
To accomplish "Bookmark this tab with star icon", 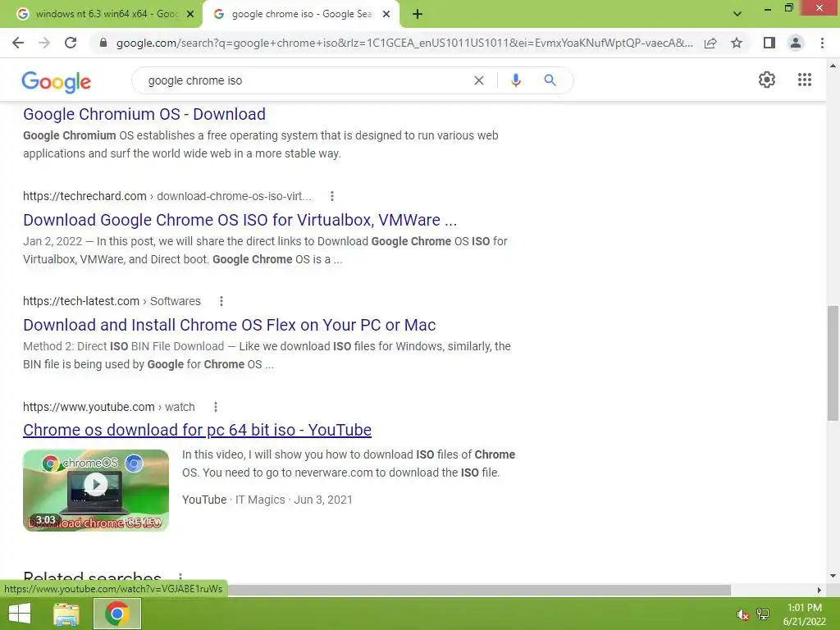I will pos(737,43).
